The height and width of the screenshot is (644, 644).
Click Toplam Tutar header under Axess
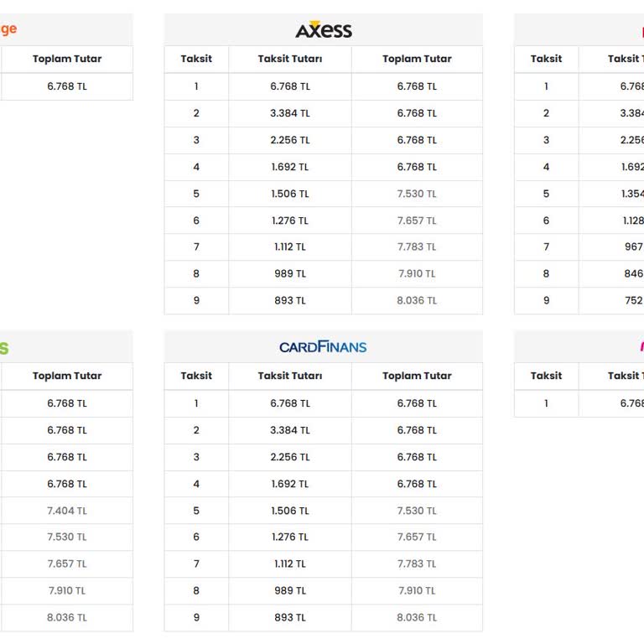pyautogui.click(x=417, y=59)
